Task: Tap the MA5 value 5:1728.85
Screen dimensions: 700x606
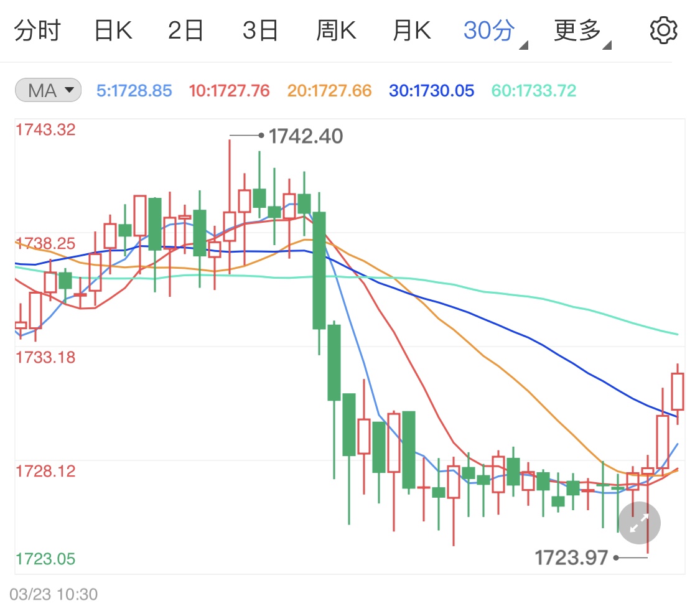Action: click(x=134, y=91)
